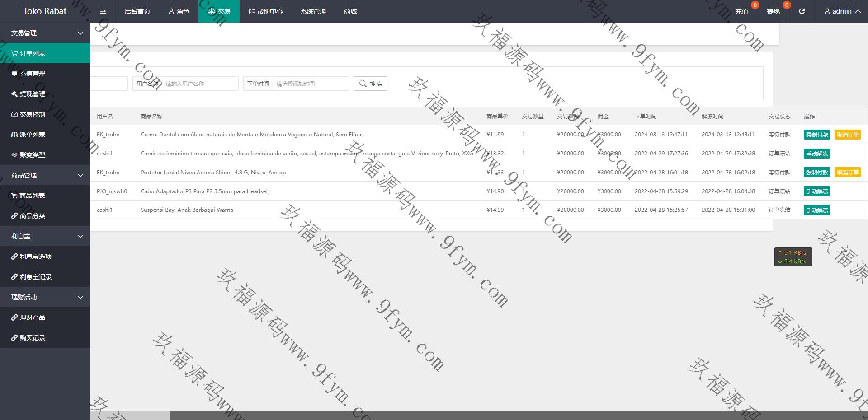Switch to the 后台首页 top menu

[x=137, y=11]
